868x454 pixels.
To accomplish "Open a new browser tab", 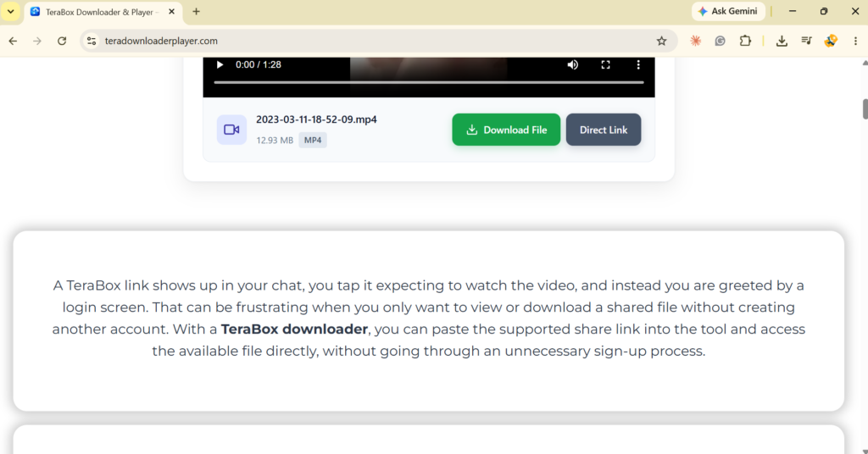I will 196,12.
